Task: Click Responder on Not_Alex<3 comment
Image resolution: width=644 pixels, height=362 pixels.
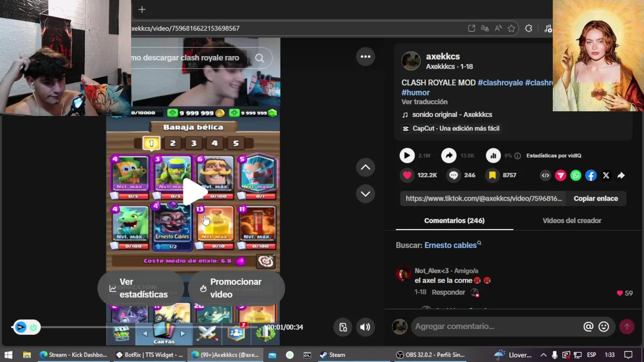Action: [x=448, y=293]
